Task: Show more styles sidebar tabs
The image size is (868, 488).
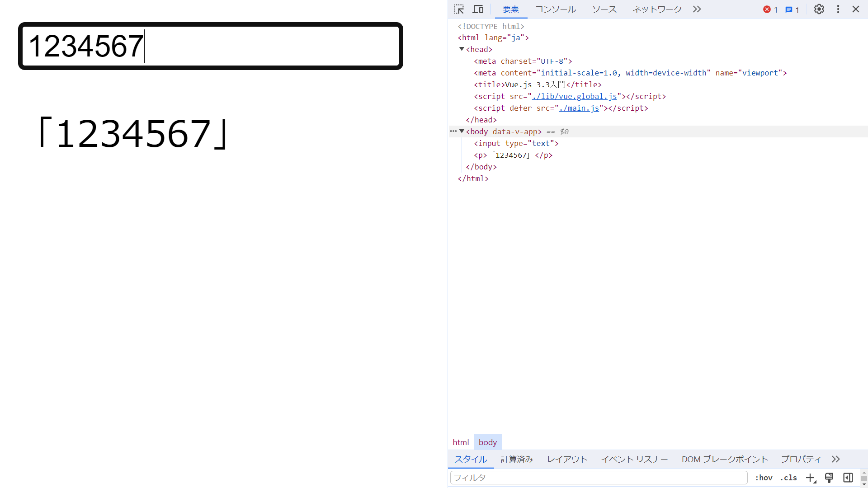Action: click(x=835, y=459)
